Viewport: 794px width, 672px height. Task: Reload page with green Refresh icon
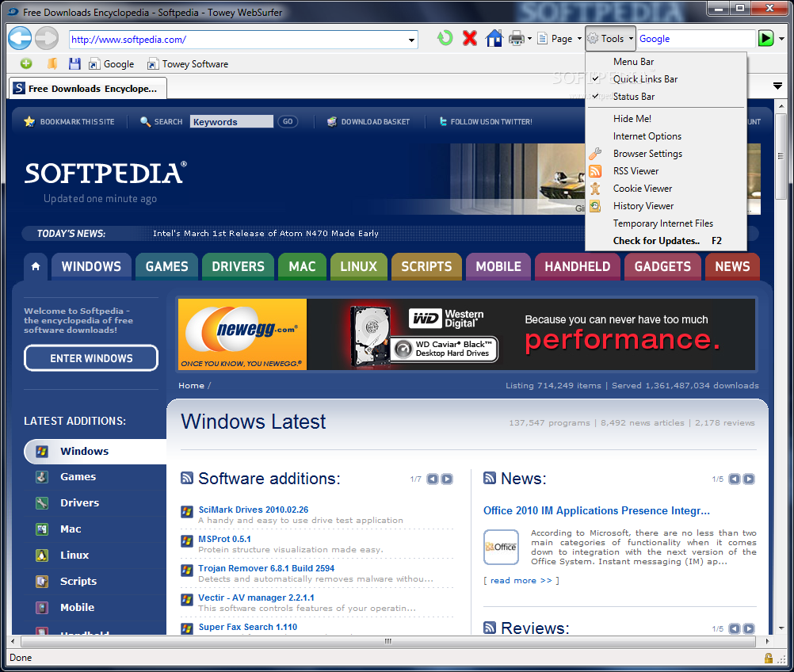(445, 38)
